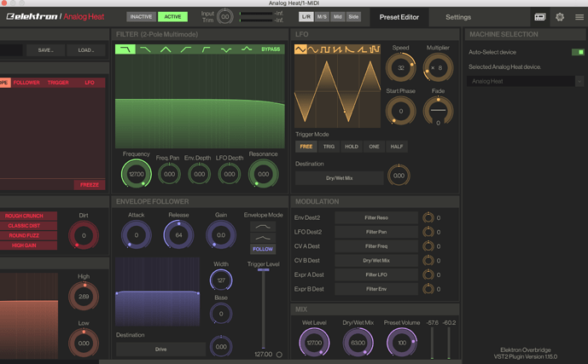Select the Side channel mode
588x364 pixels.
(353, 17)
